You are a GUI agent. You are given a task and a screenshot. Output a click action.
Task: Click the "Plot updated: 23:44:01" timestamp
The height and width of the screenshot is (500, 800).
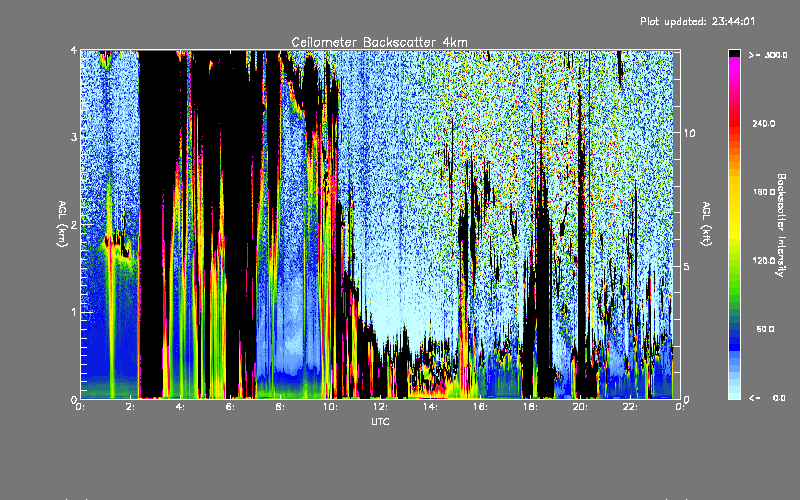(697, 21)
